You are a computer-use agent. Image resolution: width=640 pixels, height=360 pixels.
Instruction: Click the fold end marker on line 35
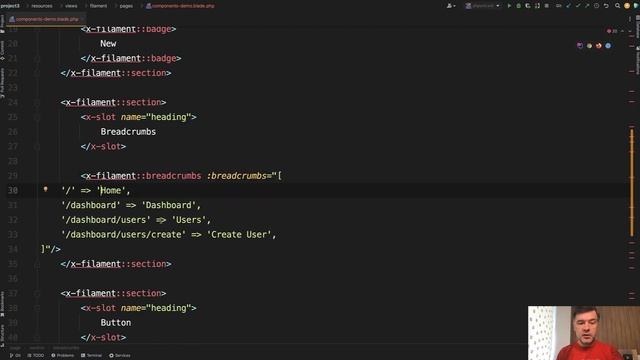37,264
